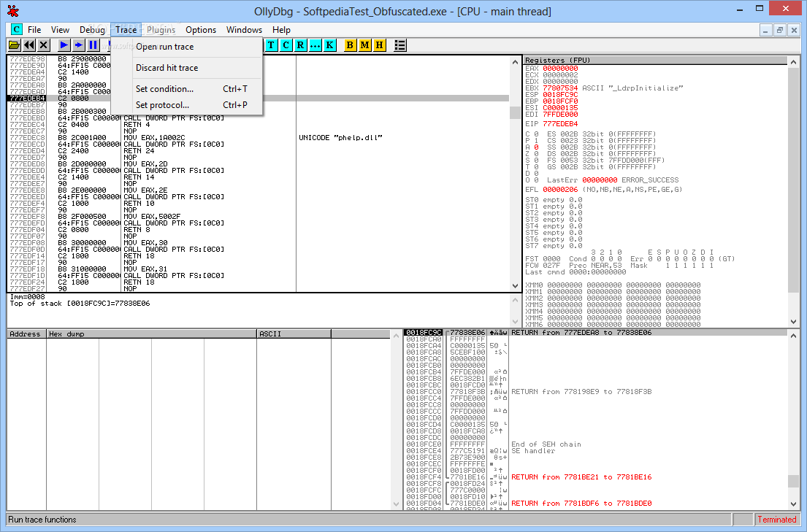
Task: Click the Hex dump column header
Action: tap(152, 334)
